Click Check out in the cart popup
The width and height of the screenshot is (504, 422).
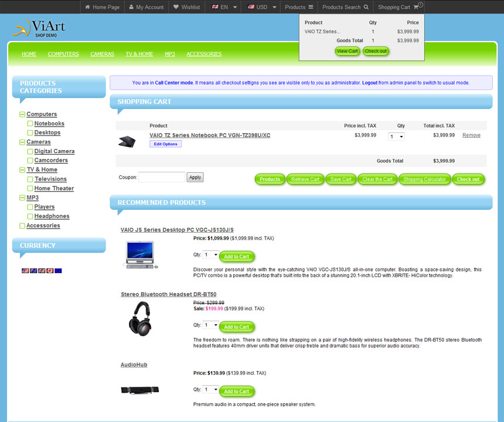coord(376,51)
